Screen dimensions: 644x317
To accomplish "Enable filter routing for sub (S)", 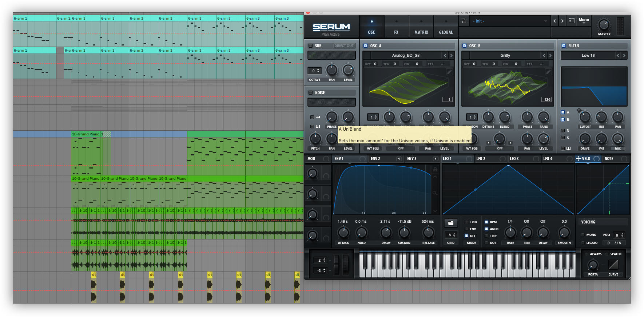I will [x=563, y=138].
